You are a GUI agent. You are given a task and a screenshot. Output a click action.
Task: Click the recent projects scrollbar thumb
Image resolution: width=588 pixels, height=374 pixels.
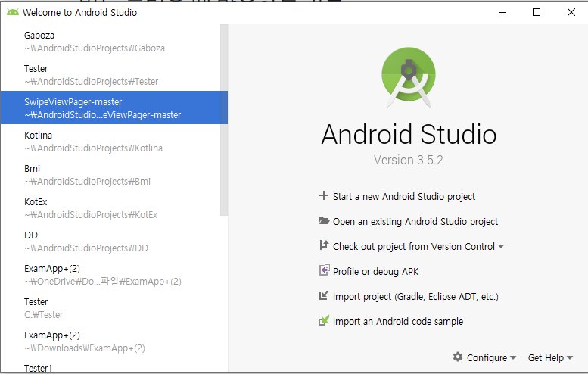(224, 120)
